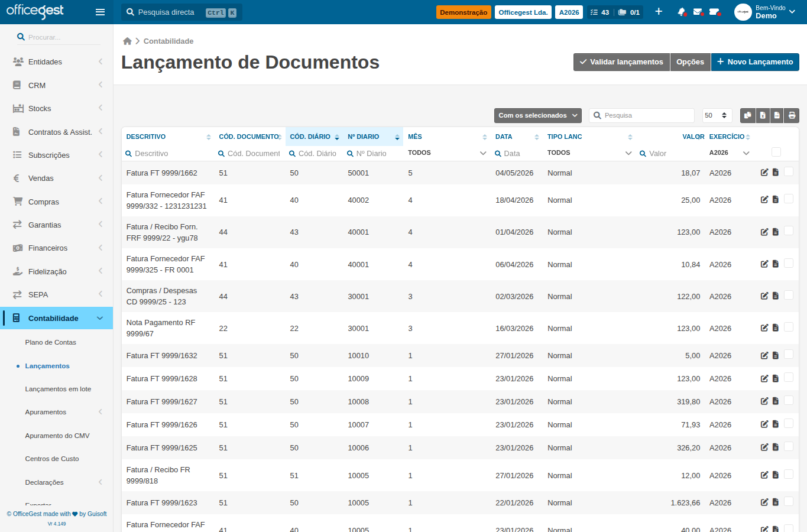Viewport: 807px width, 532px height.
Task: Select the Compras / Despesas CD 9999/25 checkbox
Action: 789,295
